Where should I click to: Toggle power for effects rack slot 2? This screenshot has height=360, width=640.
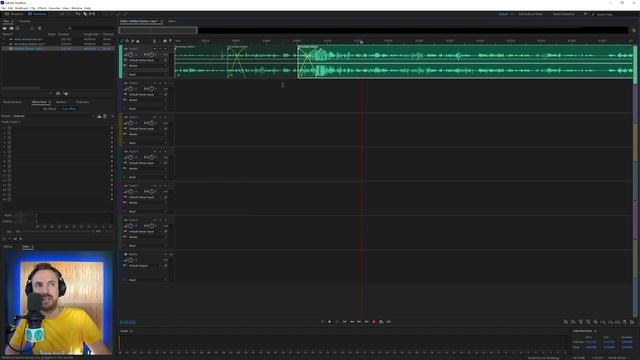click(9, 133)
